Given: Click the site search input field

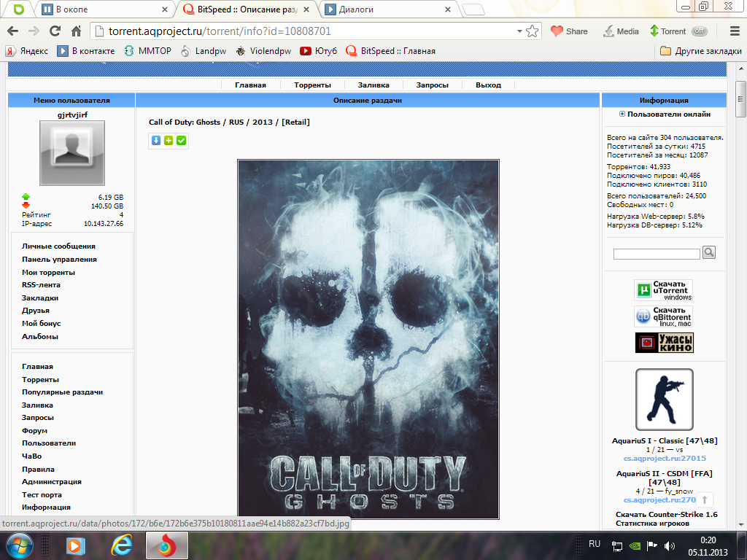Looking at the screenshot, I should (657, 254).
